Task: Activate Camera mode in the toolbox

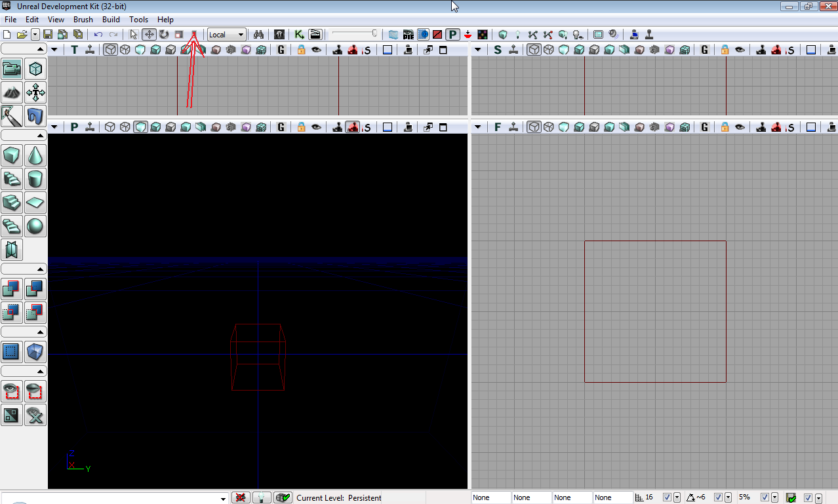Action: [12, 68]
